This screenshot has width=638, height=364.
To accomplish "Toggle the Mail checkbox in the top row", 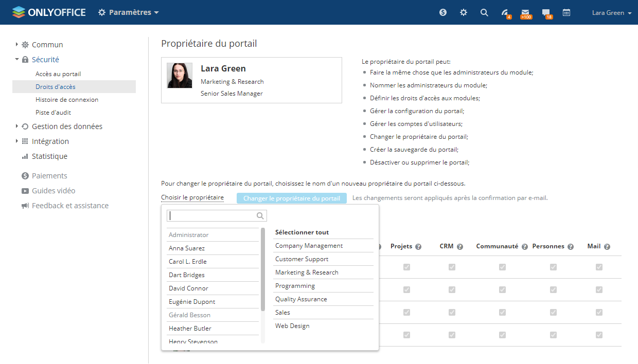I will pos(599,267).
